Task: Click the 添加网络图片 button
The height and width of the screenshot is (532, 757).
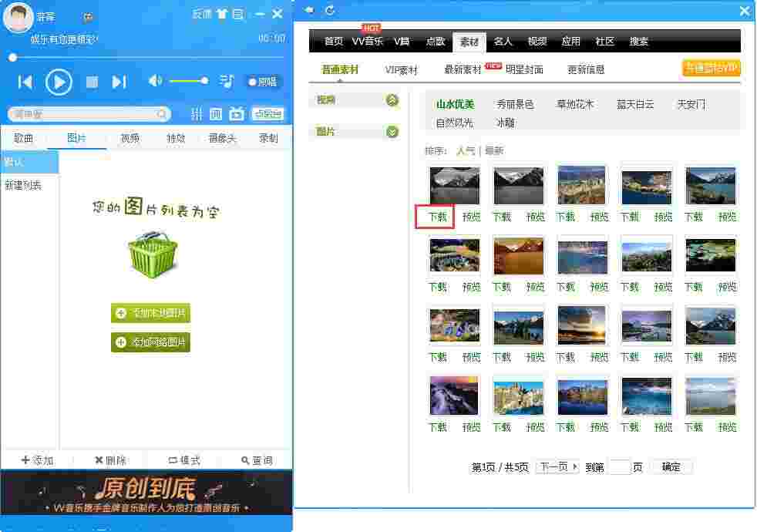Action: click(x=150, y=342)
